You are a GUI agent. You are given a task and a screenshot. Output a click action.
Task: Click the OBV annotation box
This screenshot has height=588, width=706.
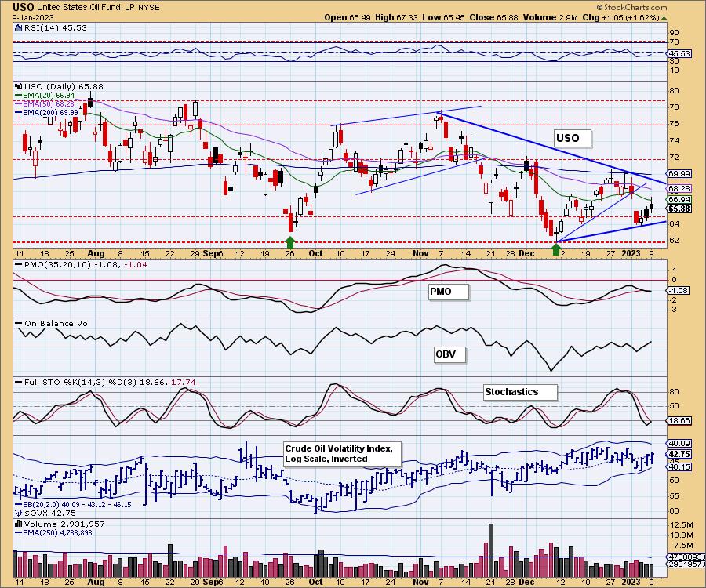point(449,354)
